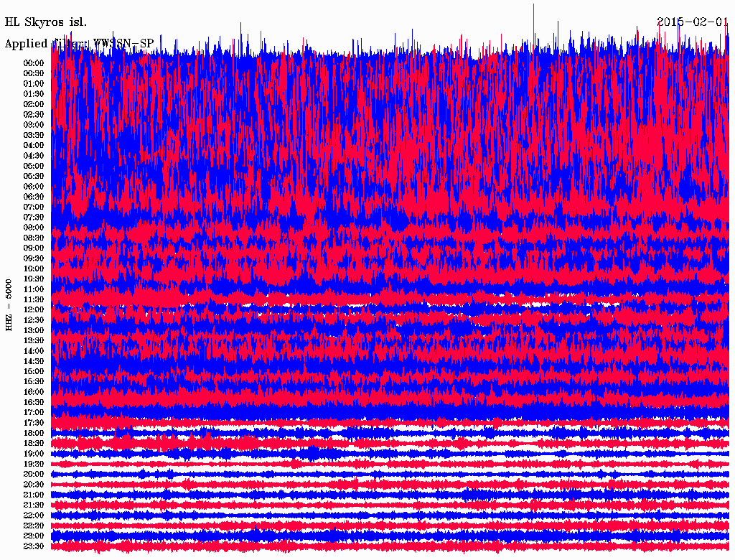
Task: Click the HL Skyros isl. station title
Action: 46,22
